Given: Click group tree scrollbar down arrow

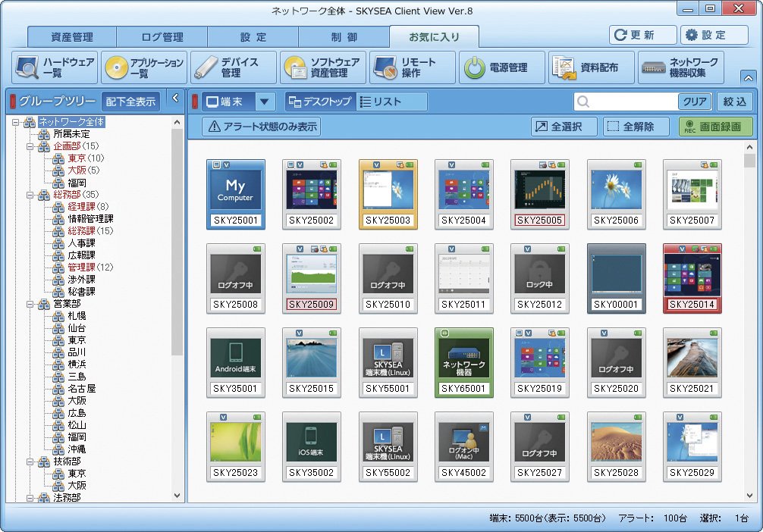Looking at the screenshot, I should pos(177,496).
